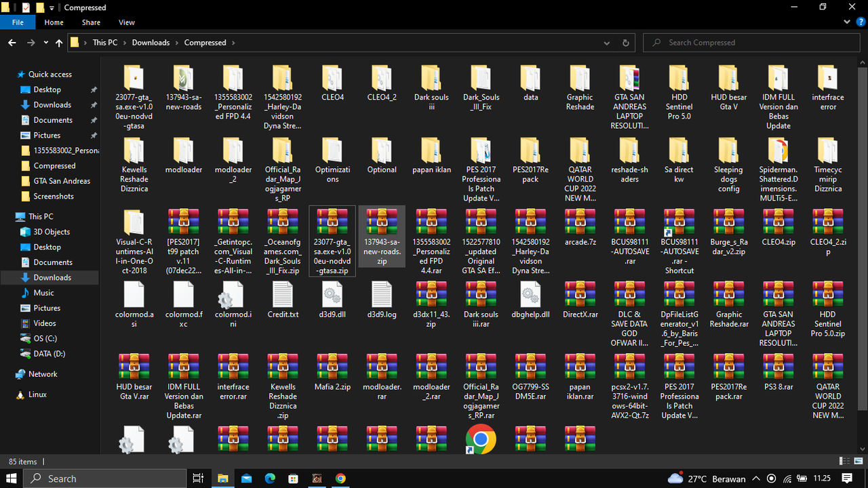868x488 pixels.
Task: Select the Chrome shortcut file icon
Action: pyautogui.click(x=481, y=440)
